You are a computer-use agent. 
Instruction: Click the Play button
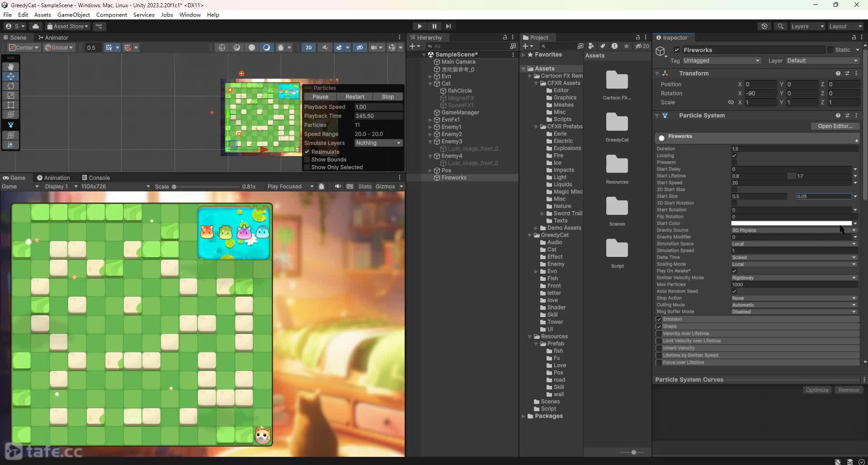(420, 26)
